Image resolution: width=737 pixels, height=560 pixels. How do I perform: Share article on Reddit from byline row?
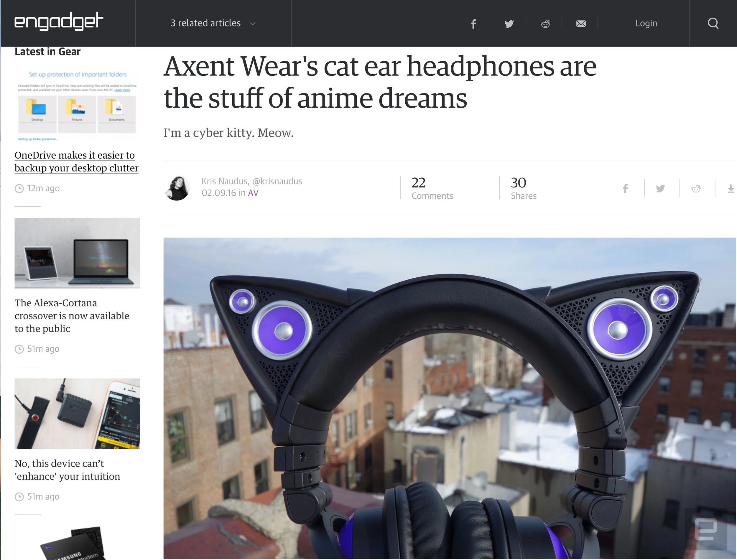click(x=696, y=189)
